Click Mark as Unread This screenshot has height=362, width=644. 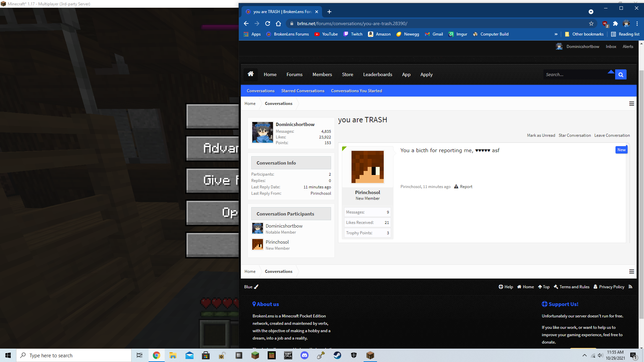coord(541,135)
